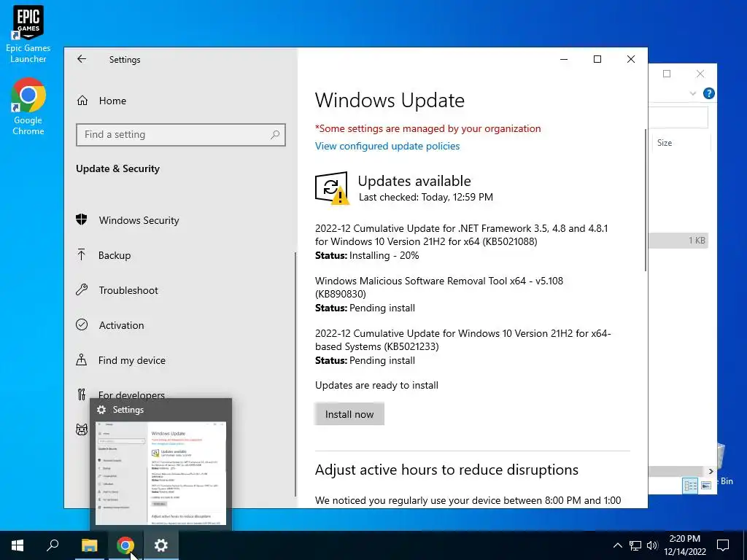
Task: Open the volume tray icon
Action: [x=652, y=545]
